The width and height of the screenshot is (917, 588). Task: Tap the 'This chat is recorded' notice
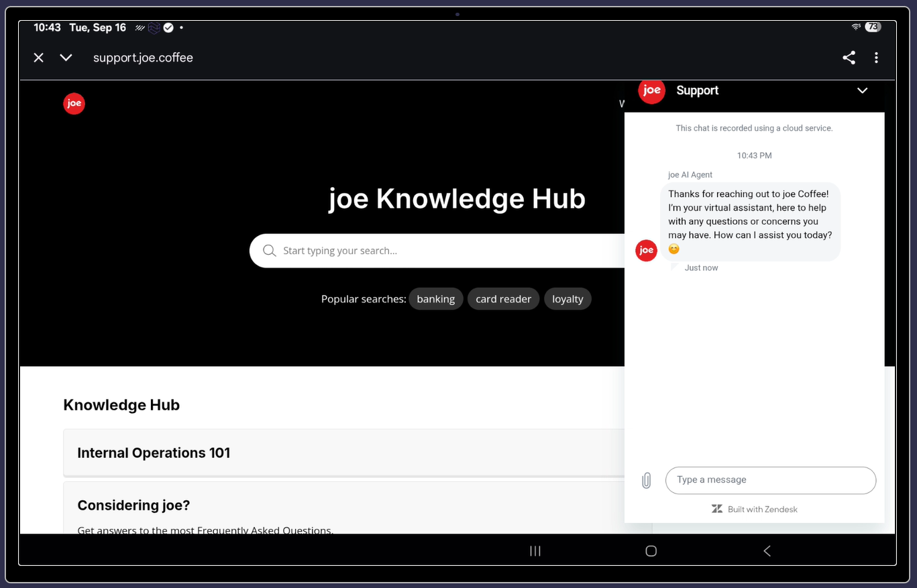[754, 128]
